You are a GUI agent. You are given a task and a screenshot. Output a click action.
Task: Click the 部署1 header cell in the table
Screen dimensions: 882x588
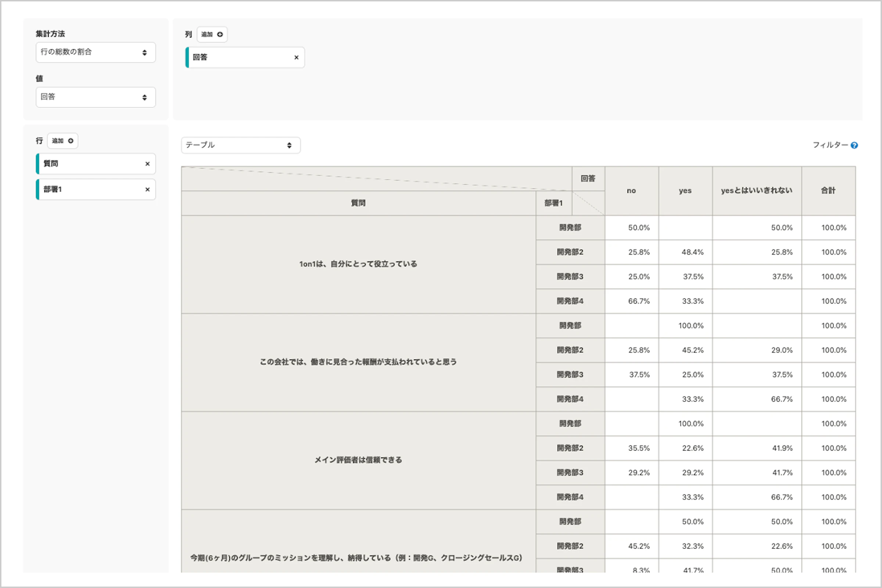553,203
